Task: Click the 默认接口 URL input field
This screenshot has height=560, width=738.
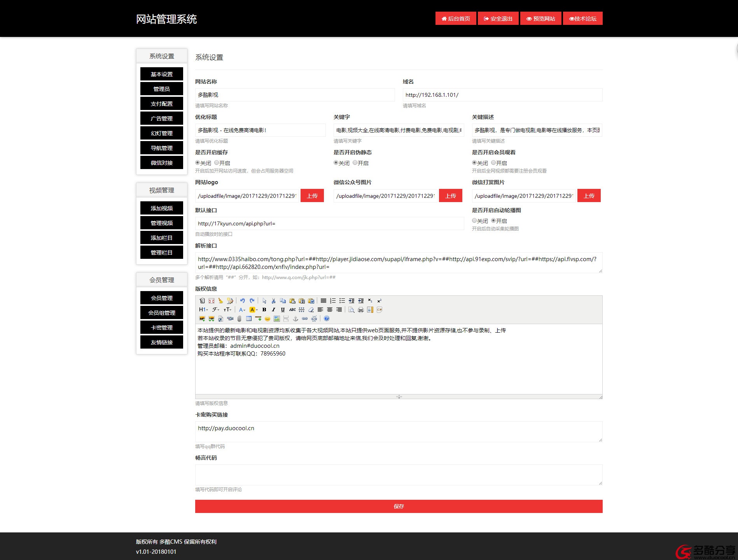Action: 330,223
